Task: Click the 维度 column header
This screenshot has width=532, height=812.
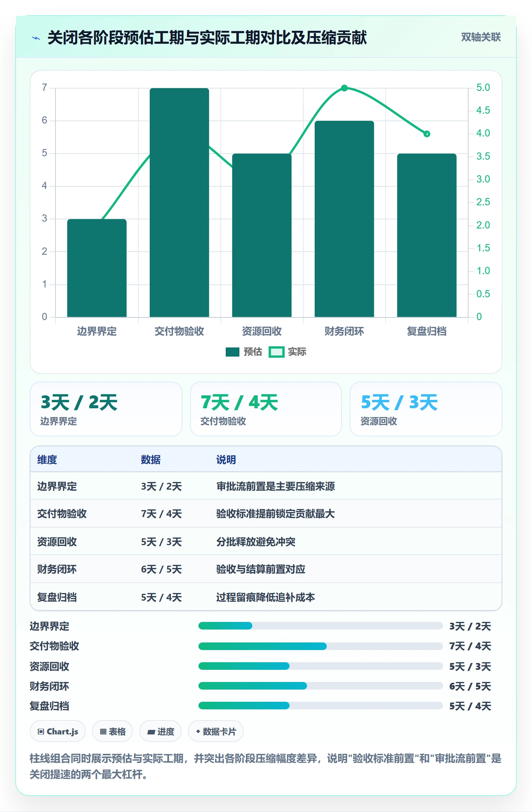Action: tap(47, 460)
